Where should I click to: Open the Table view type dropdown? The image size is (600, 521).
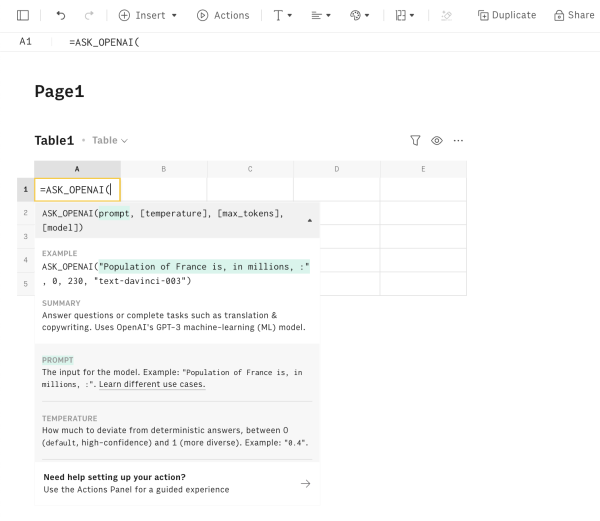[110, 140]
